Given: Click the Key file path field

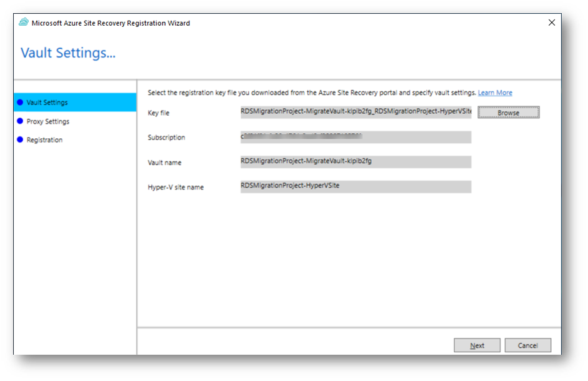Looking at the screenshot, I should (x=356, y=112).
